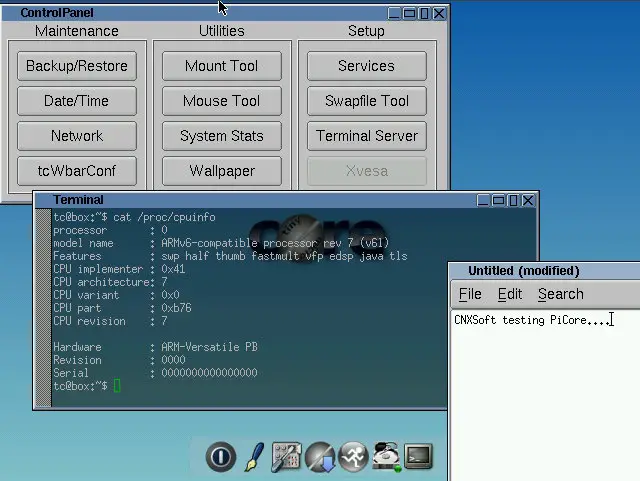Launch the Editor quill pen icon
Viewport: 640px width, 481px height.
(x=254, y=457)
